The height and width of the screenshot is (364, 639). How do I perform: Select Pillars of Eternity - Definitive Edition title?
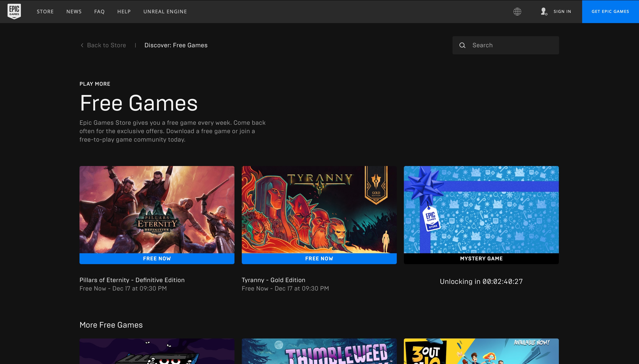point(132,280)
